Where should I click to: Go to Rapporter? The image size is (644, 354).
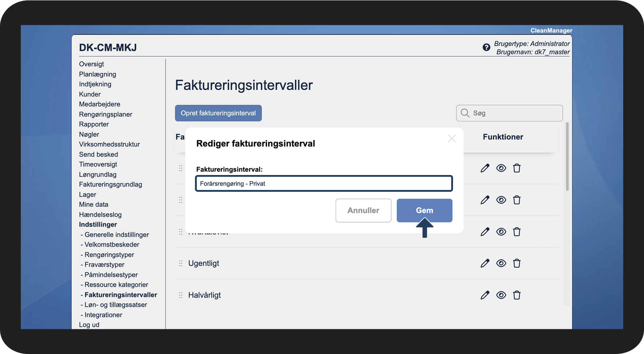94,124
